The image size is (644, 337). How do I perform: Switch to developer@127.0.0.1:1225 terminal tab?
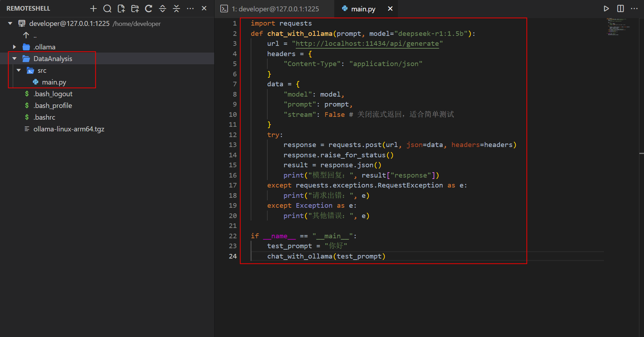pyautogui.click(x=274, y=9)
